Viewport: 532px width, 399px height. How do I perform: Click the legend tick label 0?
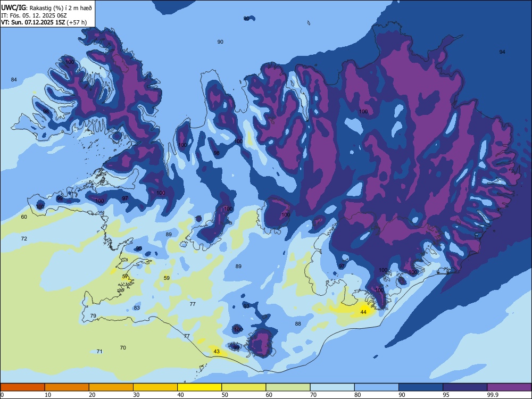click(x=2, y=395)
